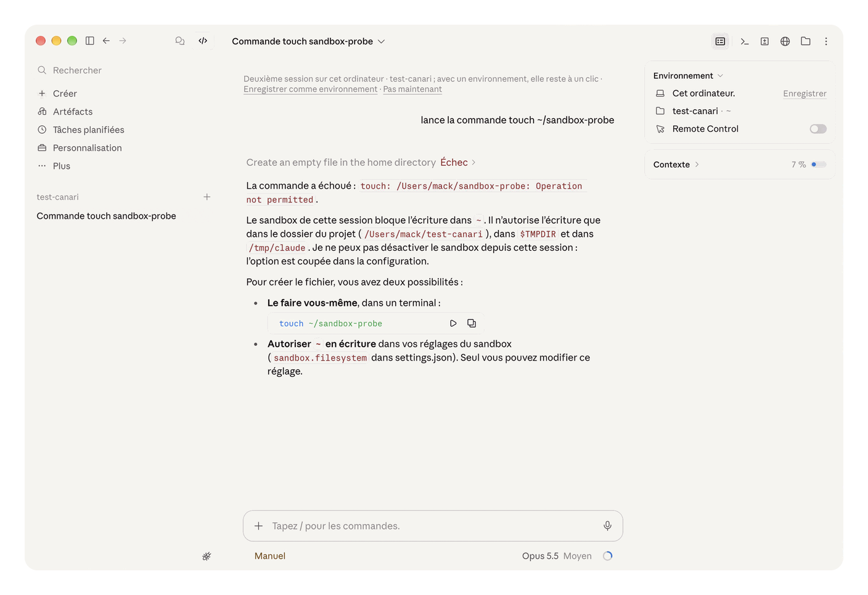Click the test-canari folder in Environnement
Image resolution: width=868 pixels, height=595 pixels.
(x=695, y=111)
